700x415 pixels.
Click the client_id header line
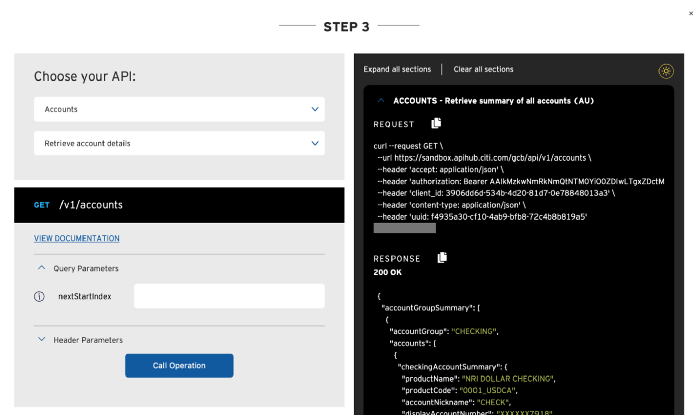496,193
